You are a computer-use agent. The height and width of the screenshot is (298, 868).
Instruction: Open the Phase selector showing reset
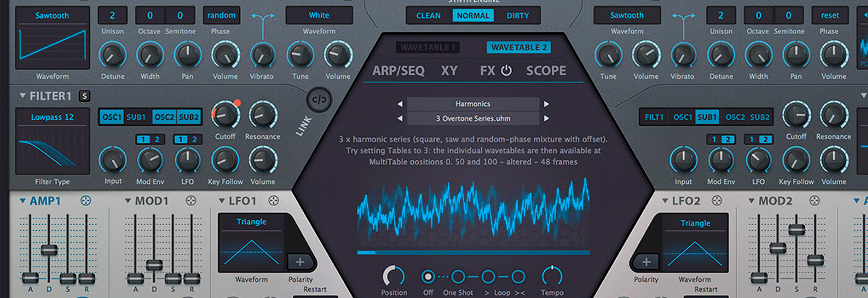[x=830, y=15]
